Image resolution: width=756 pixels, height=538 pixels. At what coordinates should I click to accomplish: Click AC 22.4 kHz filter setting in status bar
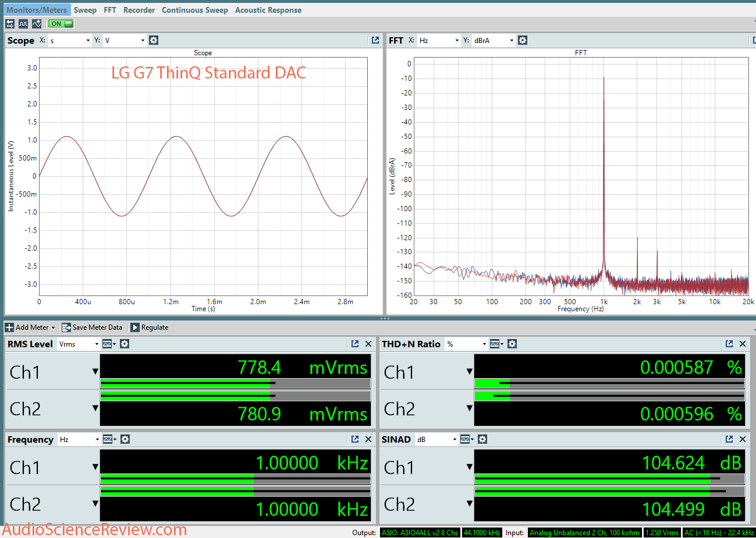tap(719, 532)
